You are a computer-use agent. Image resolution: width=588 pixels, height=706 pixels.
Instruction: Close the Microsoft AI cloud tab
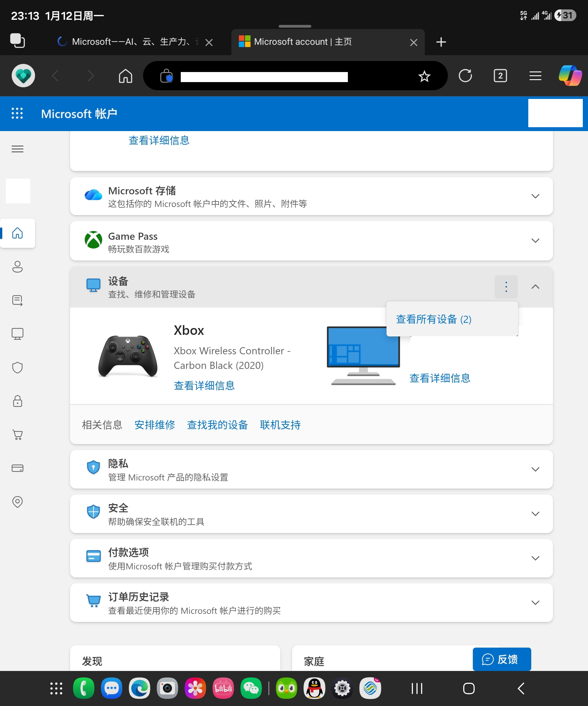point(209,43)
